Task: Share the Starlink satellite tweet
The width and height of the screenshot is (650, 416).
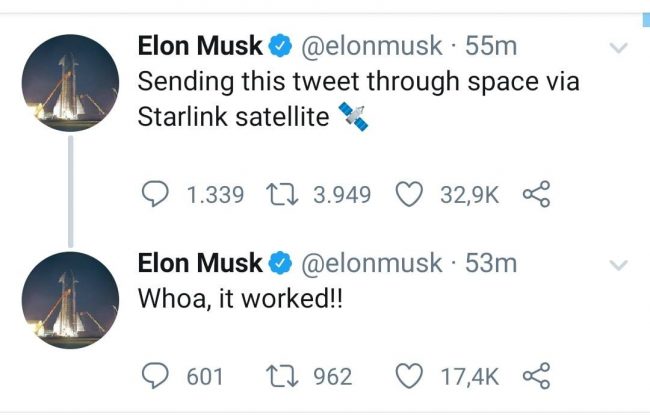Action: pos(536,195)
